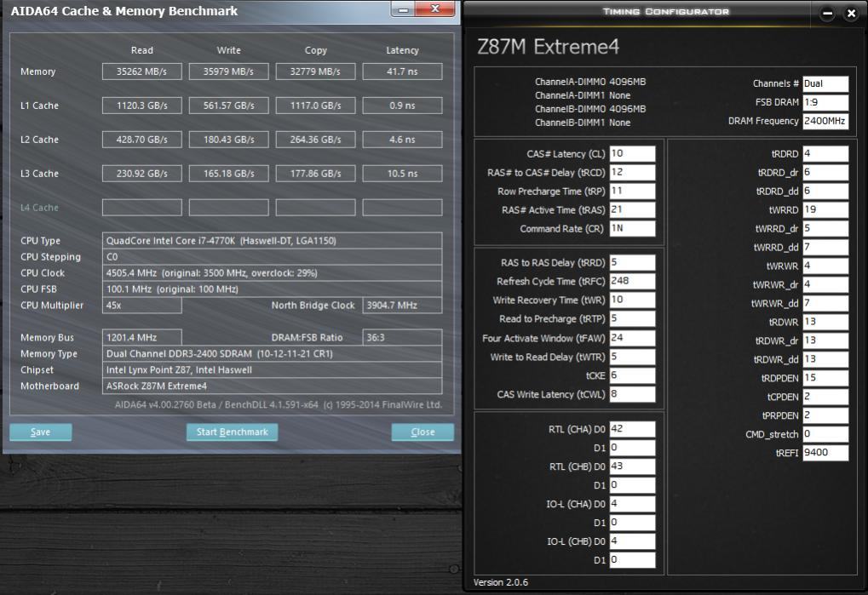Click the L1 Cache Write value 561.57 GB/s

click(x=228, y=106)
